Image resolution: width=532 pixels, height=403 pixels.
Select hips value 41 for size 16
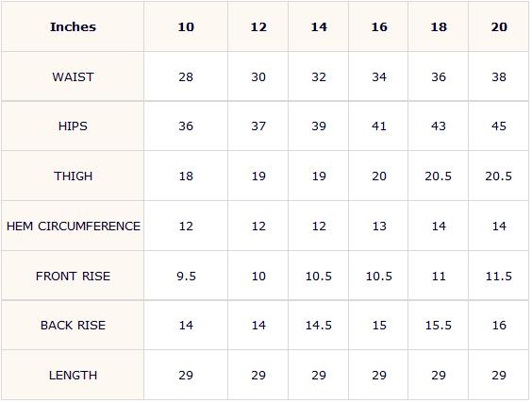tap(379, 126)
